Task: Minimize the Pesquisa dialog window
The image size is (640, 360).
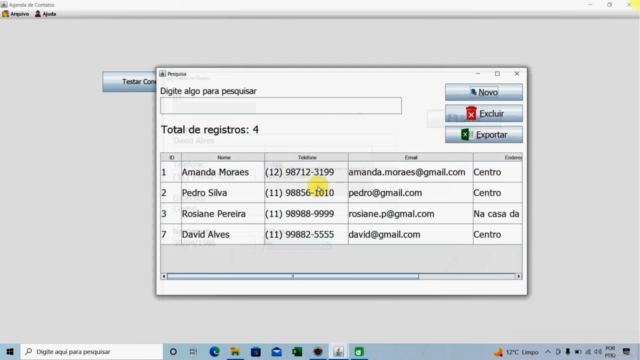Action: pyautogui.click(x=478, y=73)
